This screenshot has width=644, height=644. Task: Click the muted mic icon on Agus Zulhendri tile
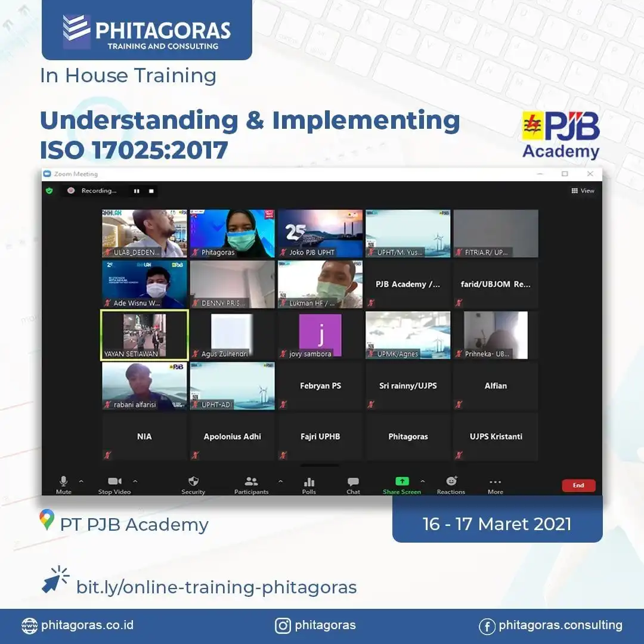tap(196, 354)
